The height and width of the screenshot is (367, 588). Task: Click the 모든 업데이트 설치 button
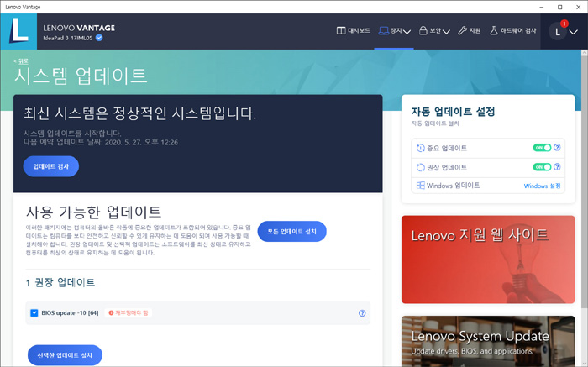[x=291, y=231]
